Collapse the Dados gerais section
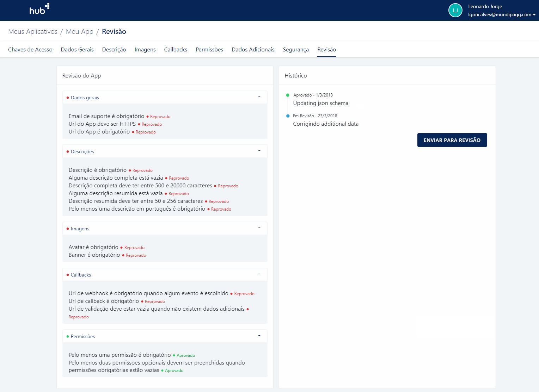 click(259, 97)
